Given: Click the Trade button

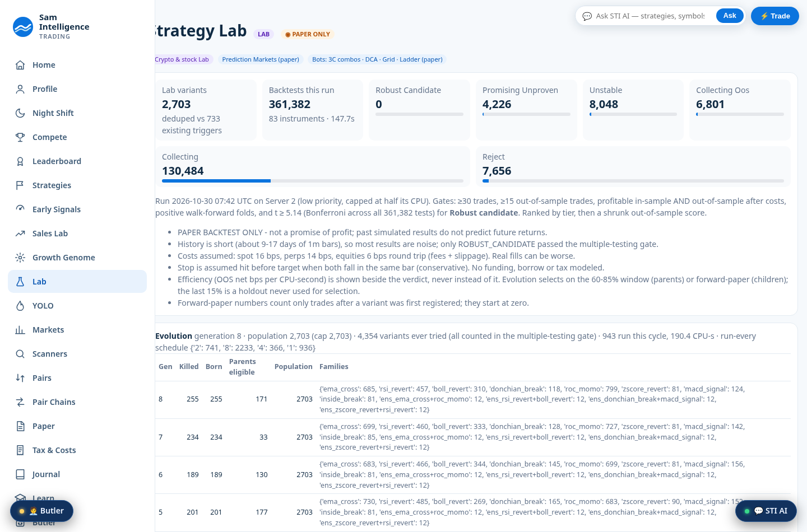Looking at the screenshot, I should coord(775,16).
